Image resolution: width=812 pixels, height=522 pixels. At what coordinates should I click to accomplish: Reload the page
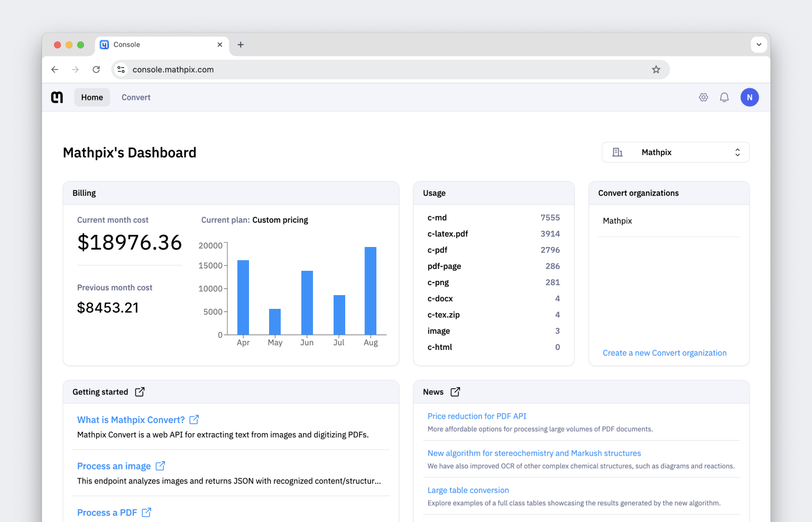[96, 69]
